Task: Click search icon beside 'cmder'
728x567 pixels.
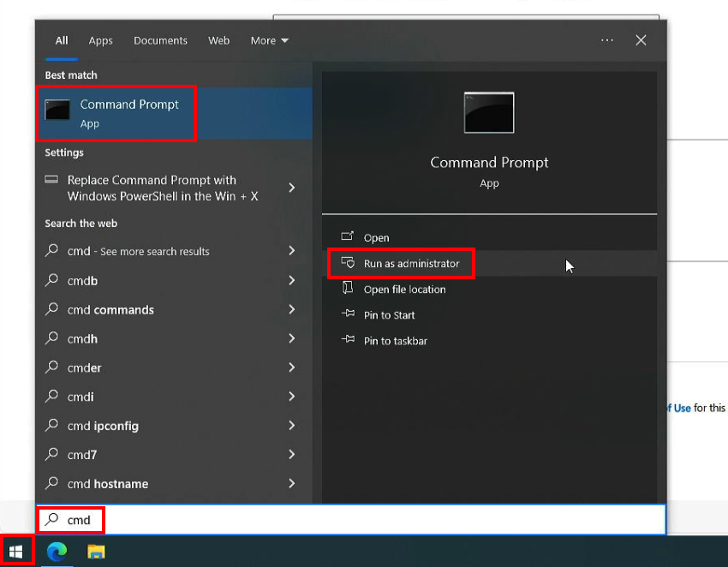Action: tap(51, 367)
